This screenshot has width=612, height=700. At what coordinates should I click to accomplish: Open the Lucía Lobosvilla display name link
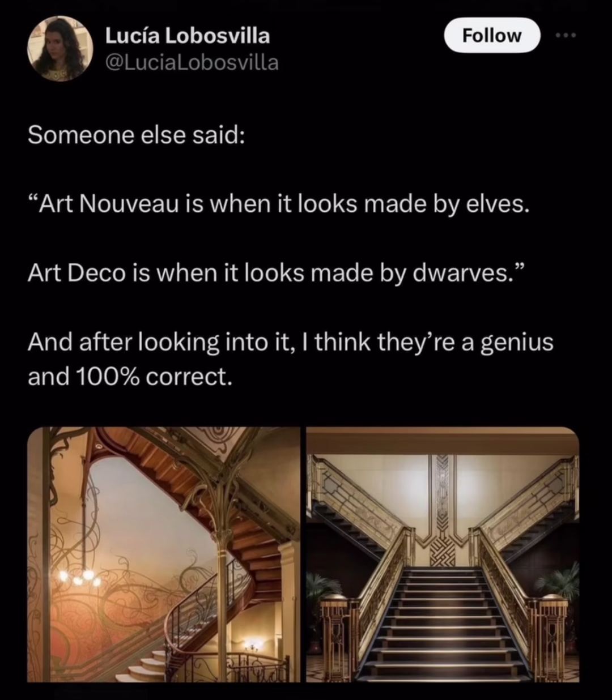coord(188,35)
